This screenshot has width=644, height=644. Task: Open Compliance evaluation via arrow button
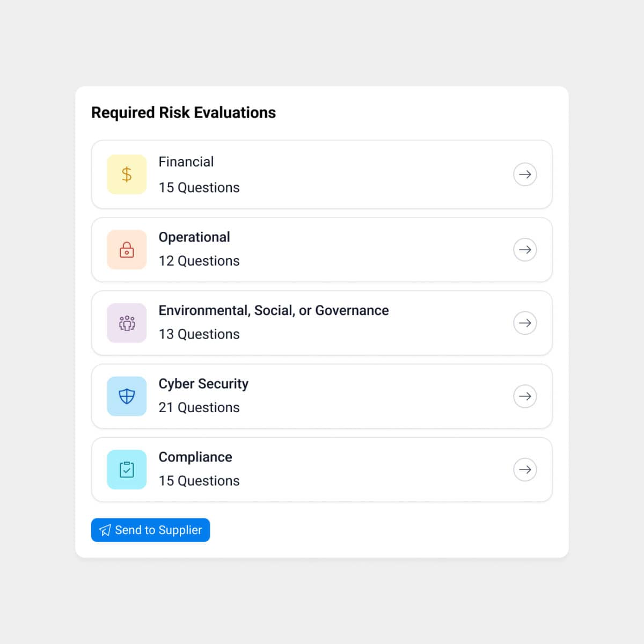tap(525, 470)
